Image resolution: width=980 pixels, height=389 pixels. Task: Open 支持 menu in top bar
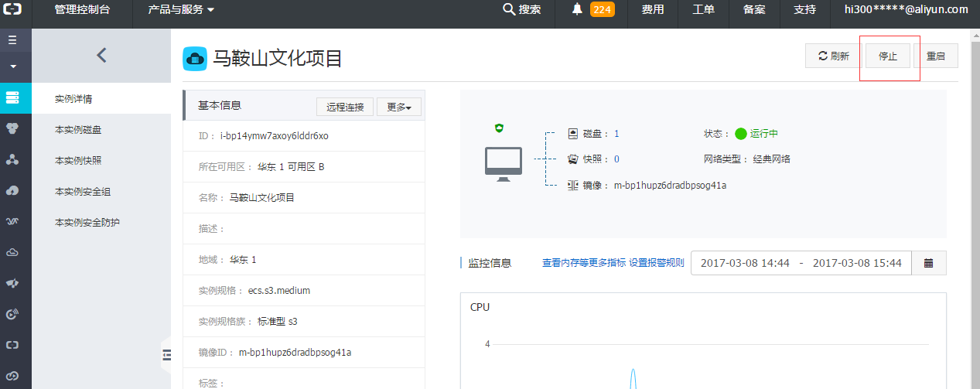coord(805,9)
